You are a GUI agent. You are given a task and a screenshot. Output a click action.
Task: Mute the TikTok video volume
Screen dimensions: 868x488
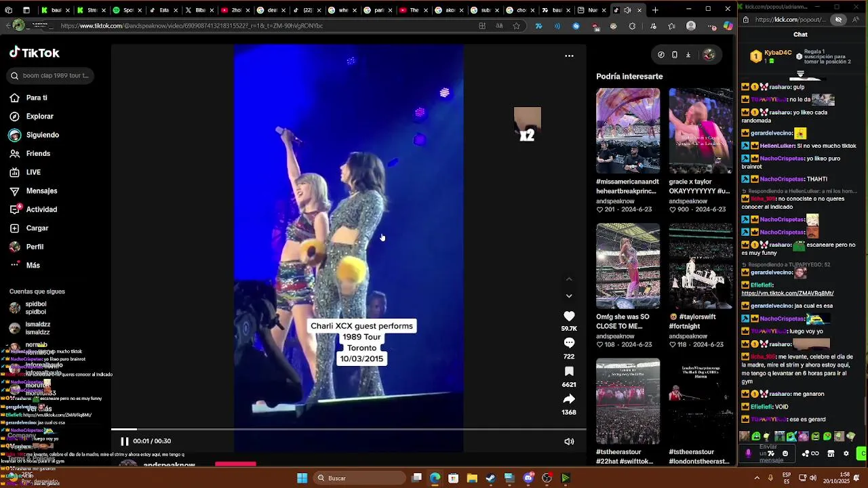point(569,442)
